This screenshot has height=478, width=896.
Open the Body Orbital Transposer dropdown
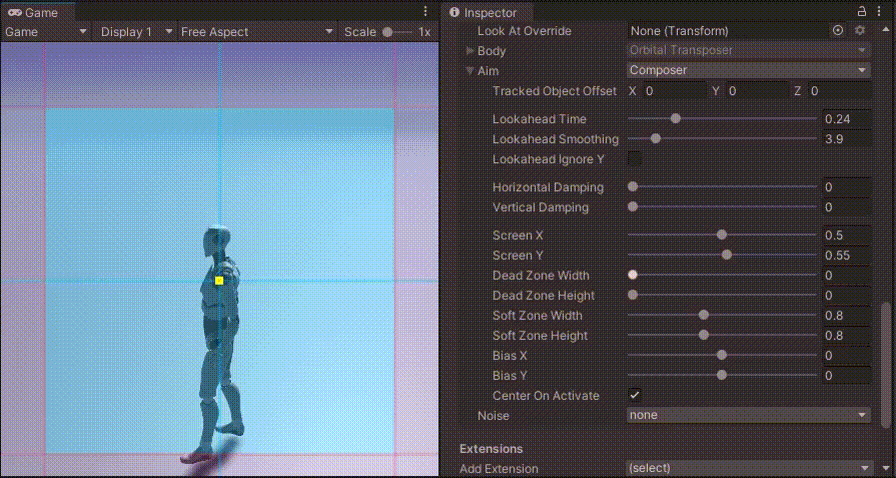pyautogui.click(x=749, y=50)
